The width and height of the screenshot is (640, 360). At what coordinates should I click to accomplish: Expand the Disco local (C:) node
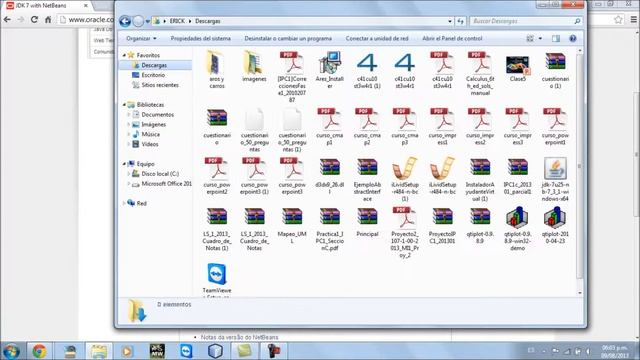point(129,174)
